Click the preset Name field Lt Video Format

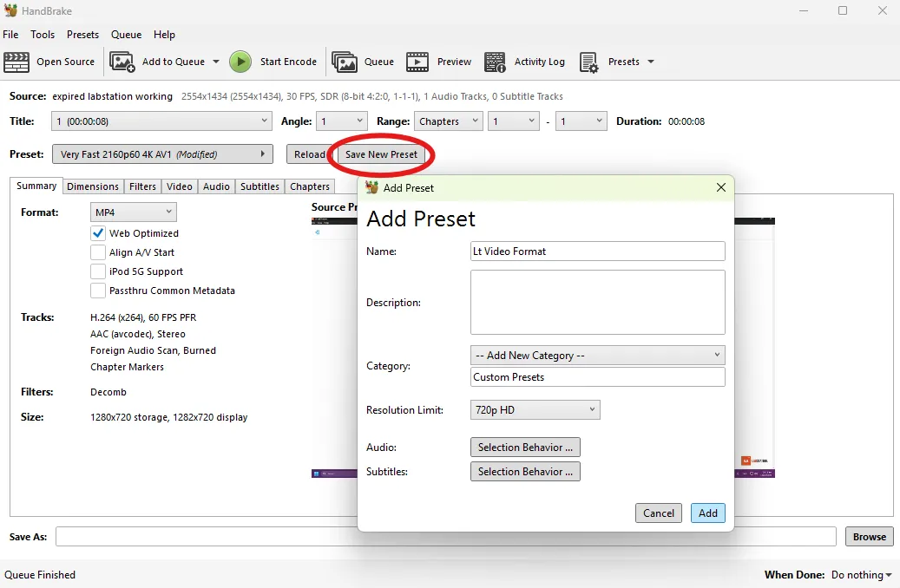[597, 252]
